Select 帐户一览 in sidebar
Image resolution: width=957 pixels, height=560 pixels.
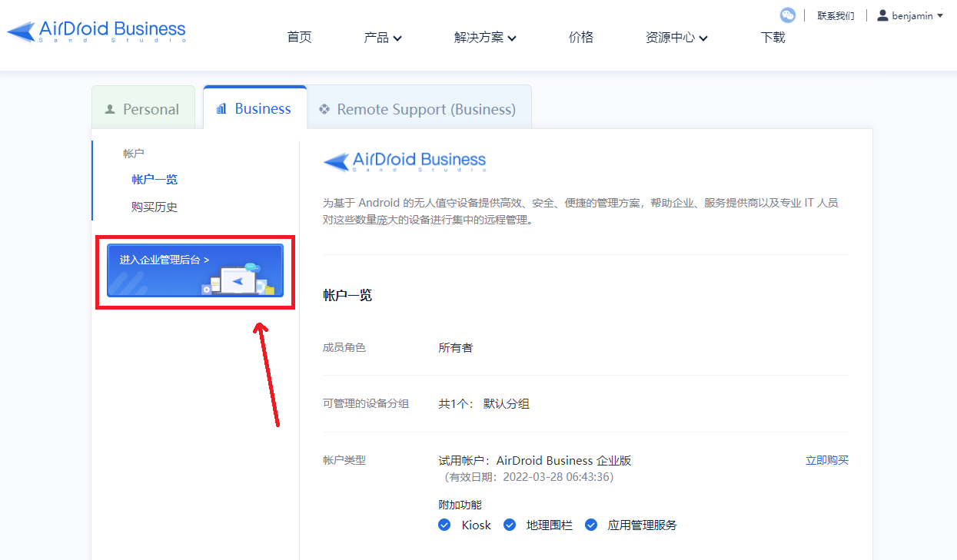(x=155, y=179)
